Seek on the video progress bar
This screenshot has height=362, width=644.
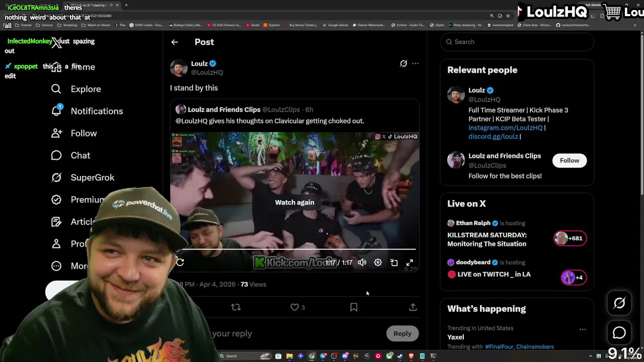click(297, 249)
